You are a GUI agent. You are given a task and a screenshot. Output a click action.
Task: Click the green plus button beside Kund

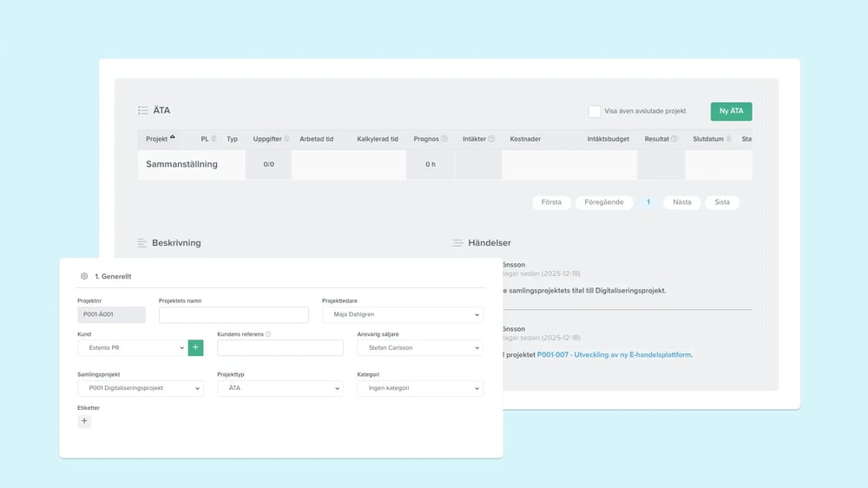click(195, 347)
